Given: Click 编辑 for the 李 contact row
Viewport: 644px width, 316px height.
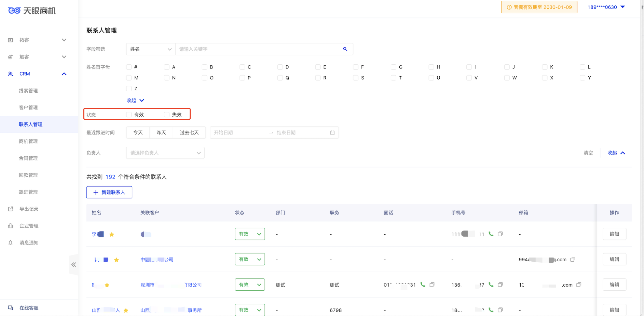Looking at the screenshot, I should tap(614, 234).
